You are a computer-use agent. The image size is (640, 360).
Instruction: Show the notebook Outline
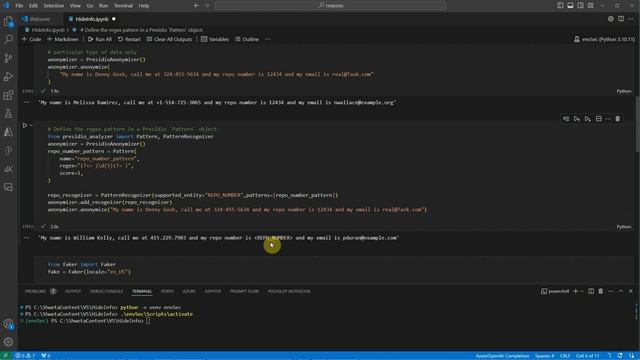pos(247,39)
